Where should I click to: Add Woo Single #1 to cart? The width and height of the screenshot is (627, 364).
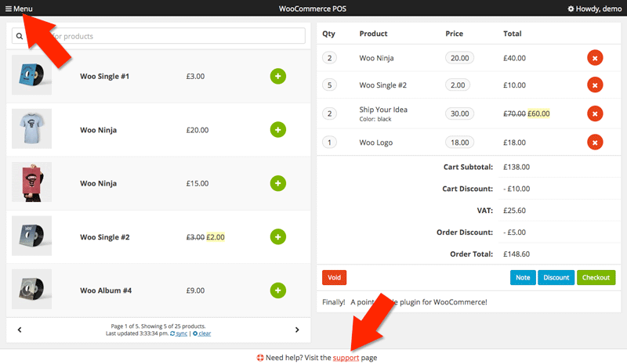coord(278,76)
